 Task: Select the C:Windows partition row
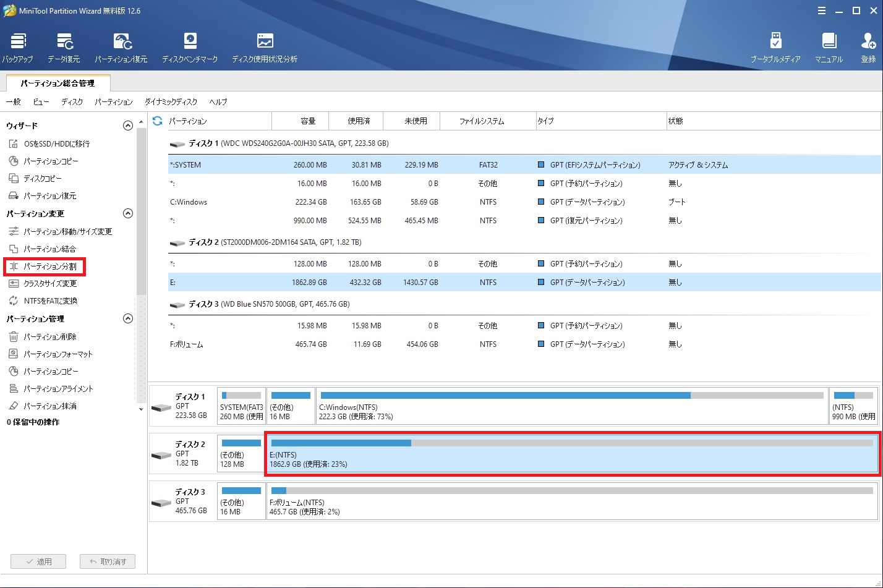(524, 202)
